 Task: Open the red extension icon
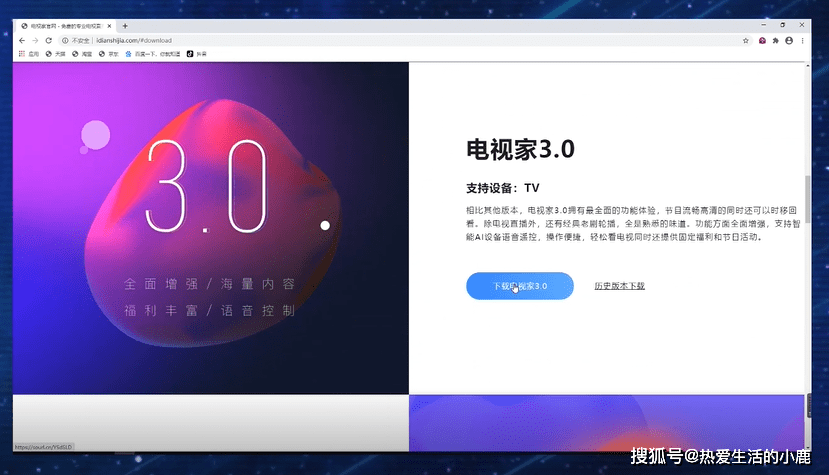pos(762,40)
